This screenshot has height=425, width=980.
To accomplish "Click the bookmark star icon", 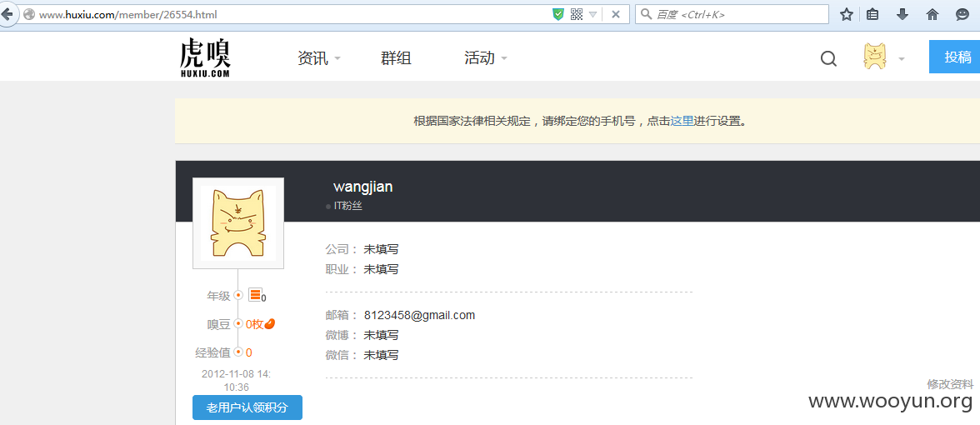I will tap(847, 14).
